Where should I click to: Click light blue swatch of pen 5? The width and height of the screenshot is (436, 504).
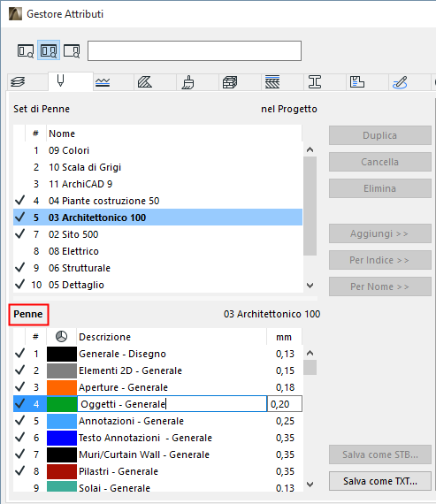pos(62,421)
